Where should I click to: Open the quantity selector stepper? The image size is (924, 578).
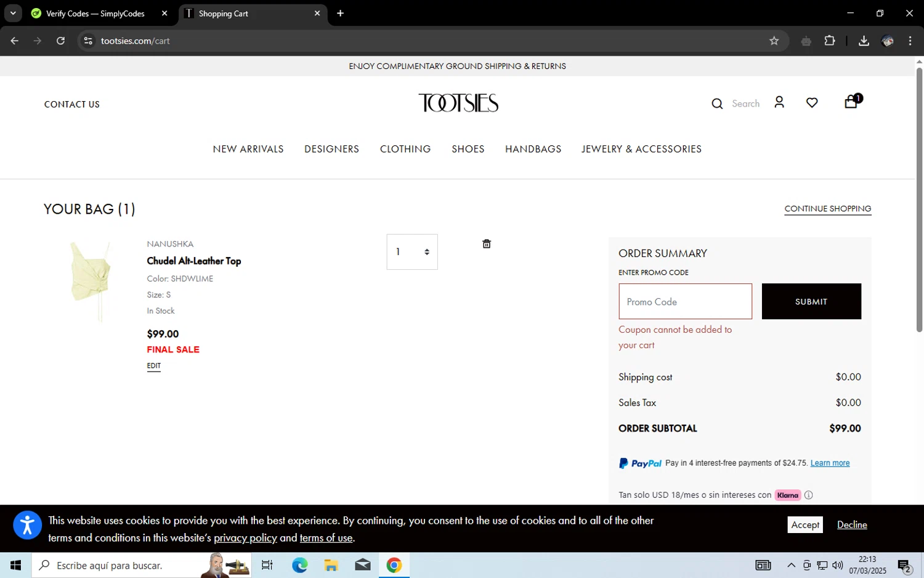pyautogui.click(x=412, y=252)
